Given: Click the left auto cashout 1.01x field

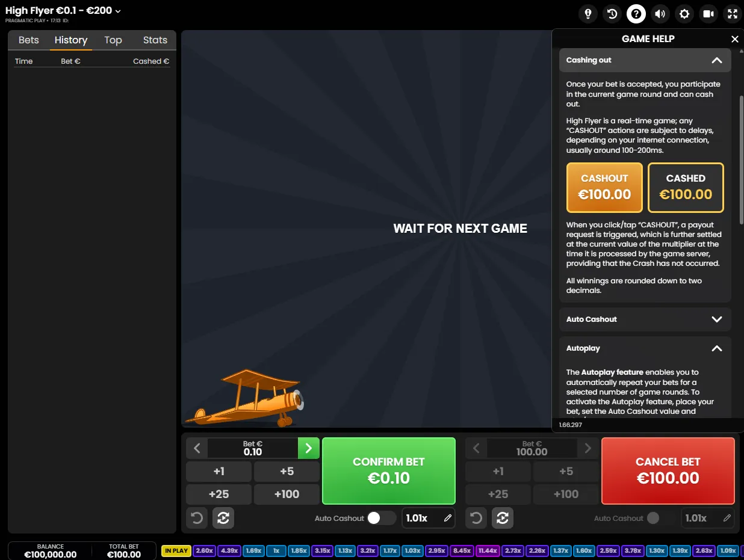Looking at the screenshot, I should 429,518.
